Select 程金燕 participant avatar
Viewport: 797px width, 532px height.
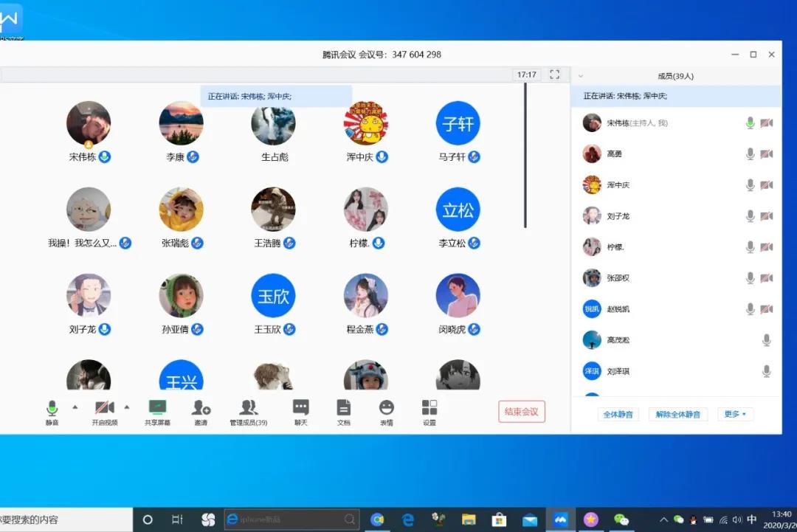click(x=365, y=296)
